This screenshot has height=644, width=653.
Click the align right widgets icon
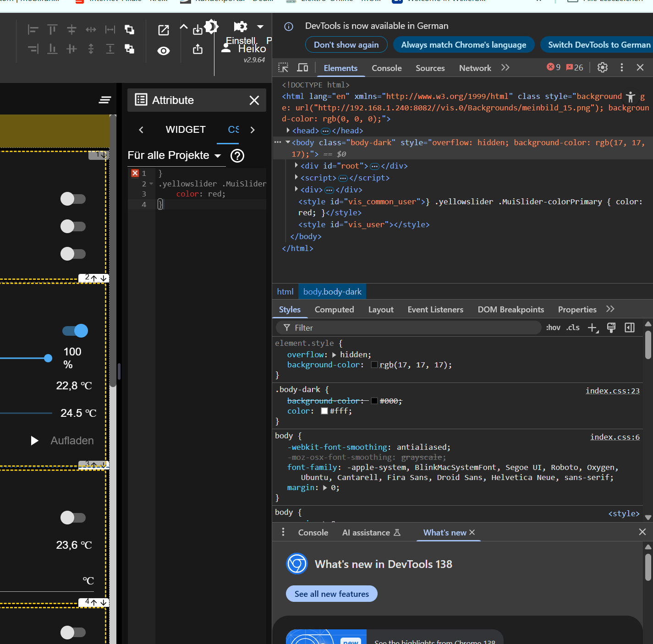click(x=33, y=49)
